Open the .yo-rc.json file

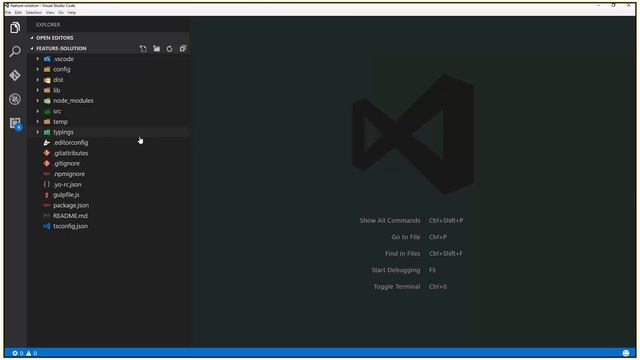pyautogui.click(x=109, y=184)
